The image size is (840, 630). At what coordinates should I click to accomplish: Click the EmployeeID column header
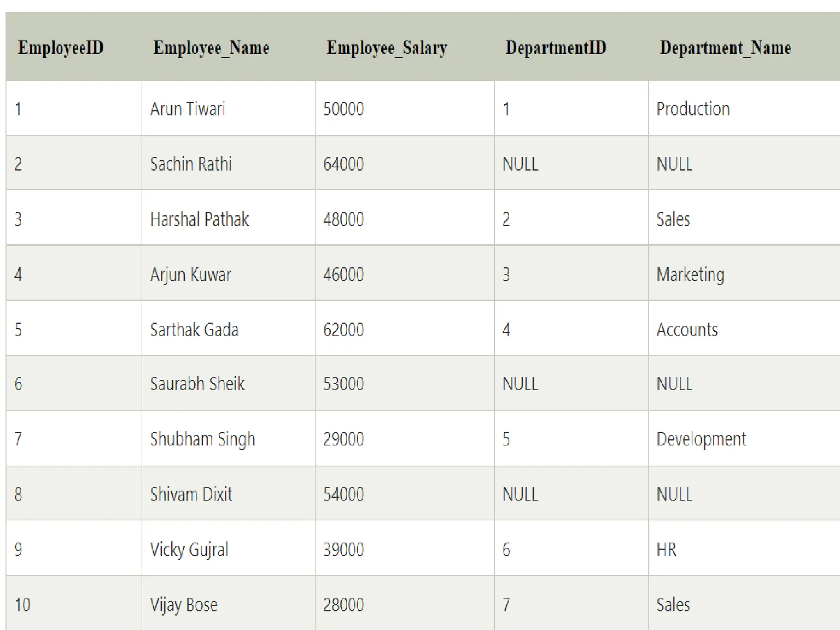pyautogui.click(x=61, y=48)
